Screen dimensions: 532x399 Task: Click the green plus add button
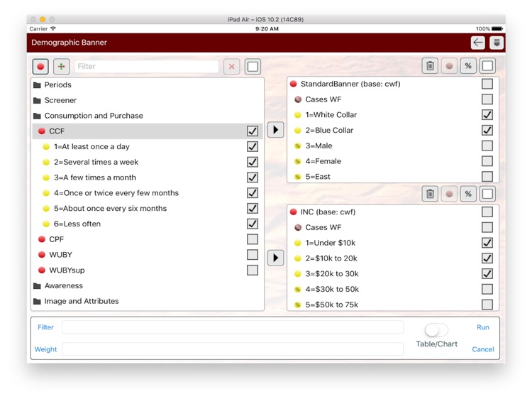[x=62, y=66]
